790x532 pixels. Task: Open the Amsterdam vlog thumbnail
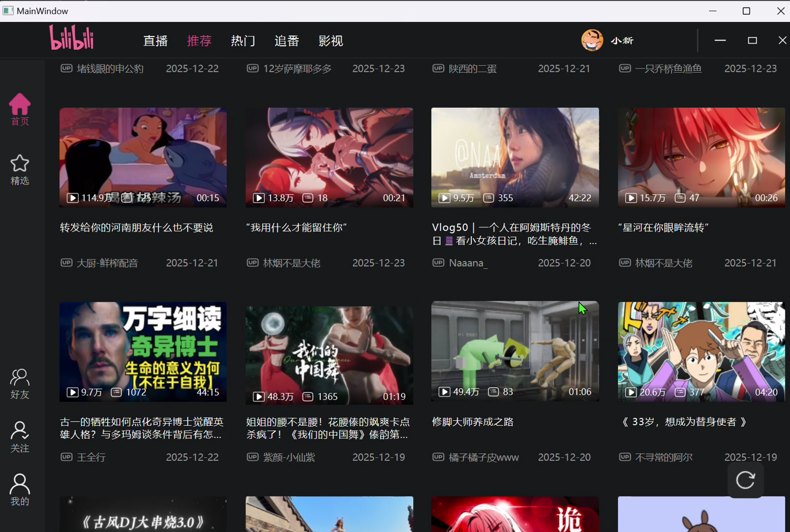point(515,158)
